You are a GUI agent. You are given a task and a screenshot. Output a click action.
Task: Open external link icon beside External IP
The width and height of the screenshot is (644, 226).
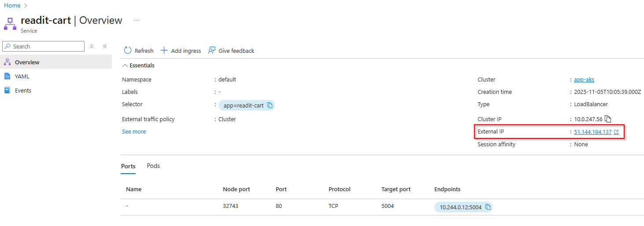(x=616, y=132)
